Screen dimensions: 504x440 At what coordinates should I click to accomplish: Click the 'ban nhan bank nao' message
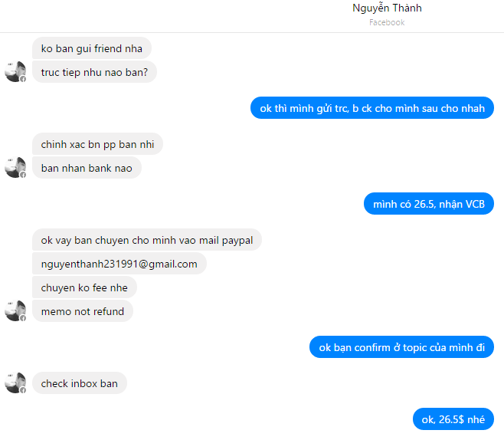point(87,168)
